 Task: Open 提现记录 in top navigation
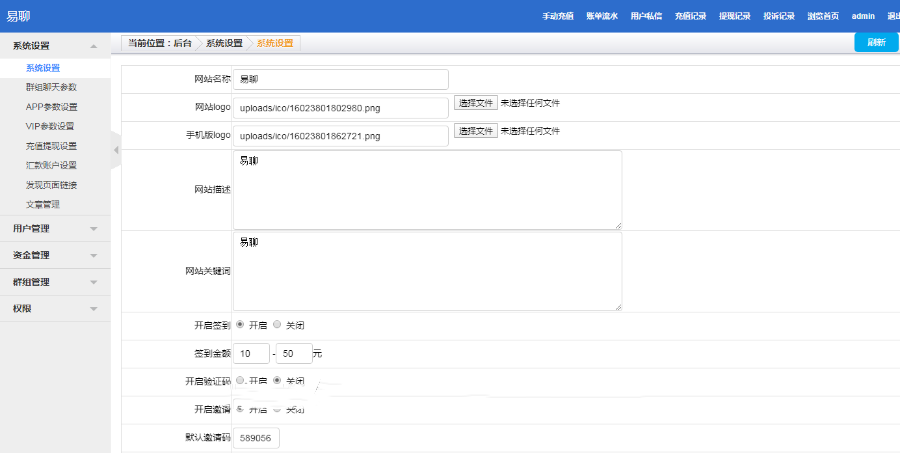pos(735,16)
